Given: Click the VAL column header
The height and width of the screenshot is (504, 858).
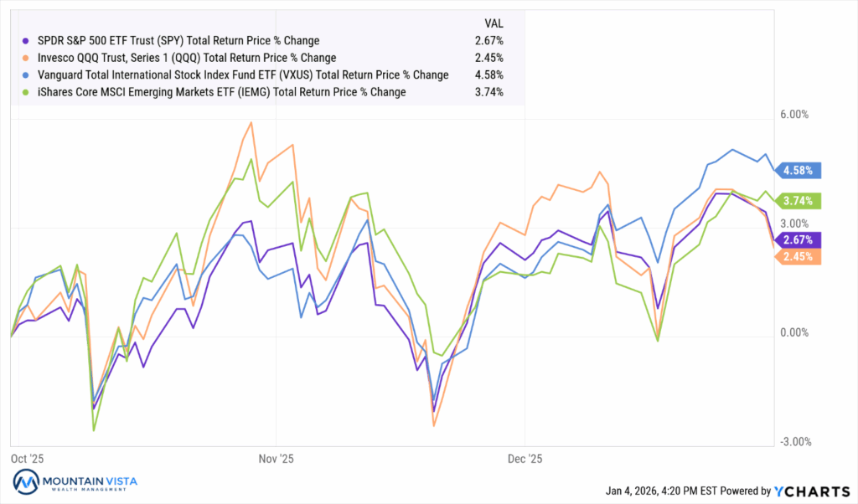Looking at the screenshot, I should tap(496, 23).
